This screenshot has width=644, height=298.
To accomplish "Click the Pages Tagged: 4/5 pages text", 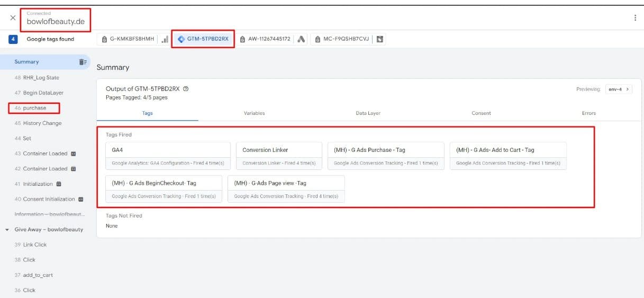I will [x=137, y=97].
